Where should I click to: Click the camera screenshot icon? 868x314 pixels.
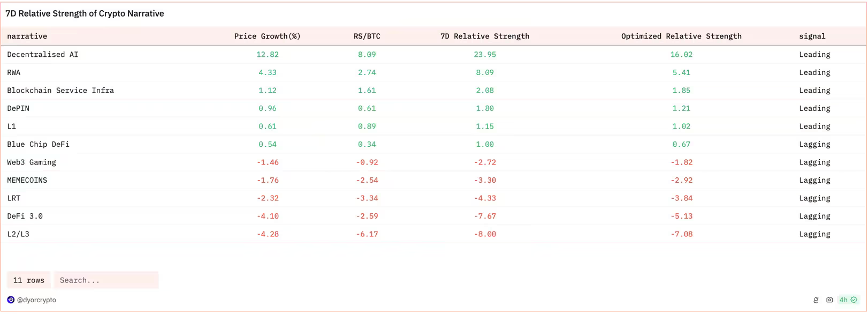[829, 300]
